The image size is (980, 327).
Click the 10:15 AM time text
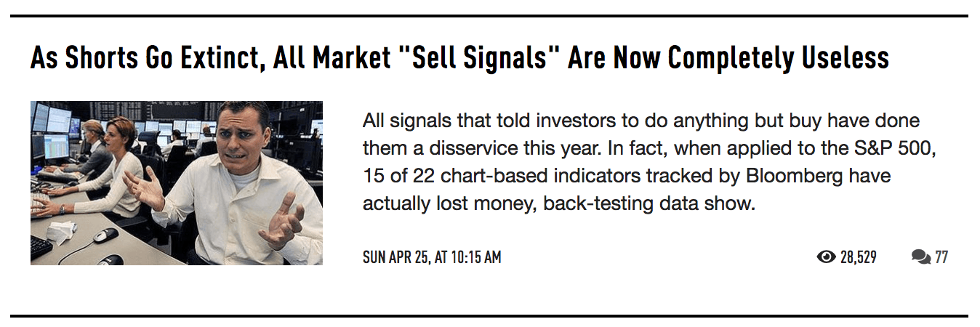pos(473,257)
